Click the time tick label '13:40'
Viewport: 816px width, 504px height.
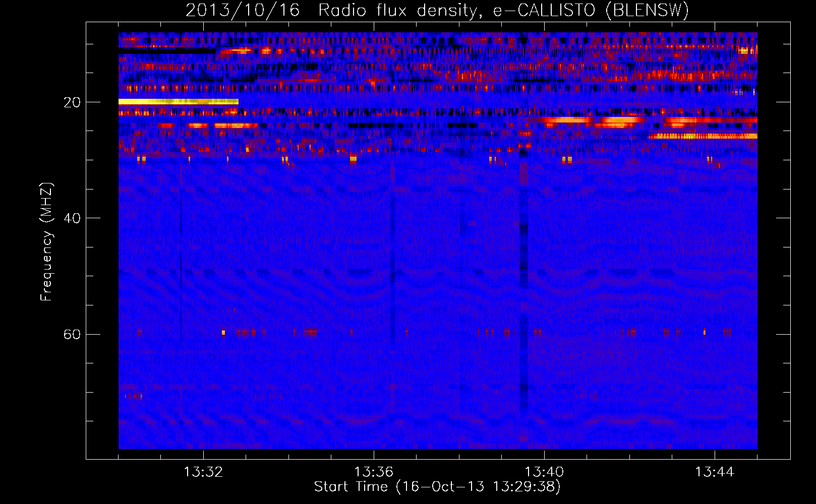tap(544, 472)
